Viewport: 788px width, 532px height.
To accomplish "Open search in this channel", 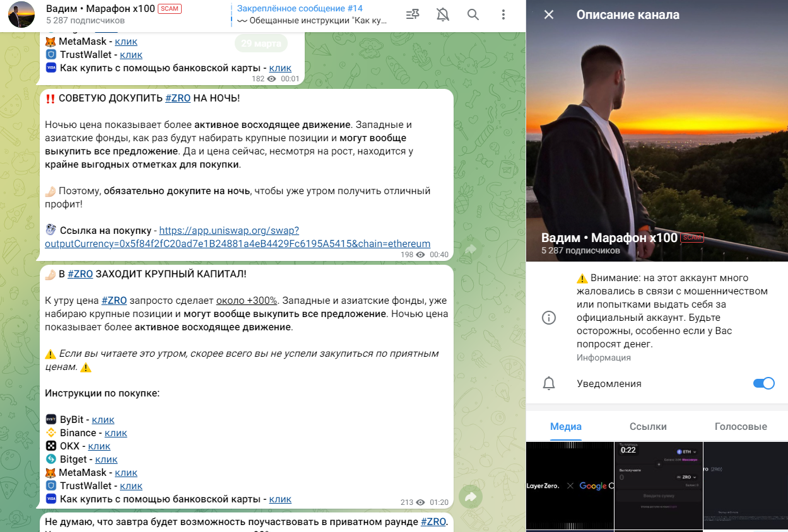I will click(x=473, y=14).
